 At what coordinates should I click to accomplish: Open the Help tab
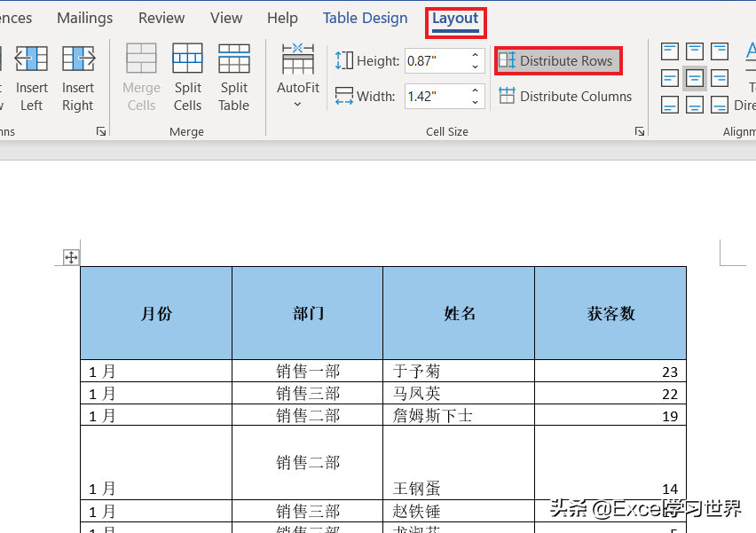(282, 19)
